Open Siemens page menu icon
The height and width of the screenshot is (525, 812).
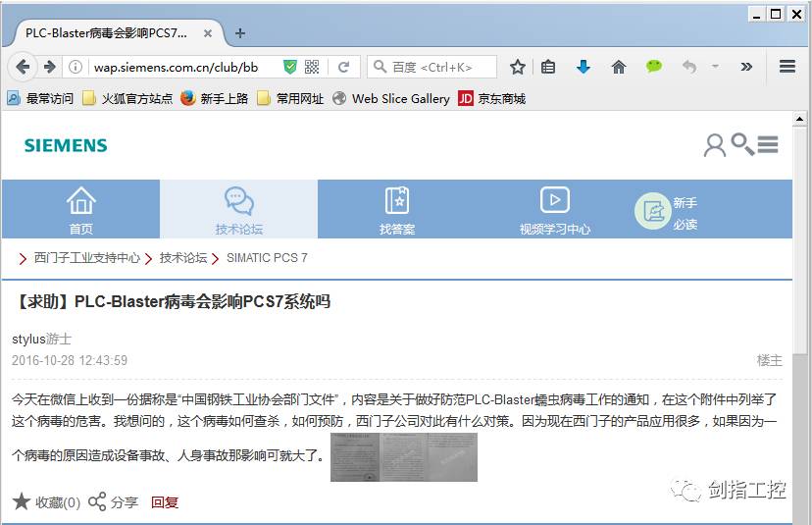tap(768, 144)
